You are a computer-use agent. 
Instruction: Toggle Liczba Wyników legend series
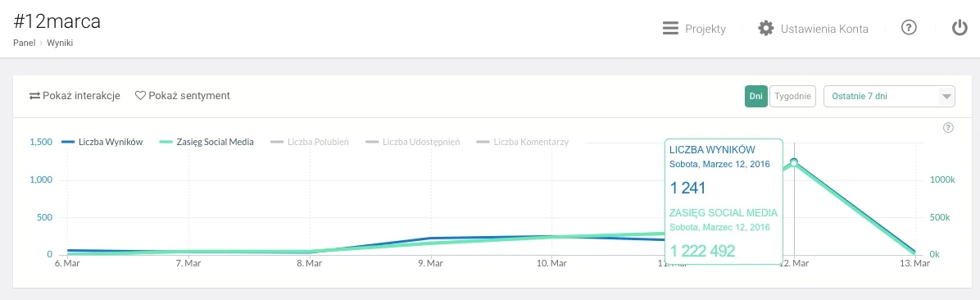click(x=102, y=142)
